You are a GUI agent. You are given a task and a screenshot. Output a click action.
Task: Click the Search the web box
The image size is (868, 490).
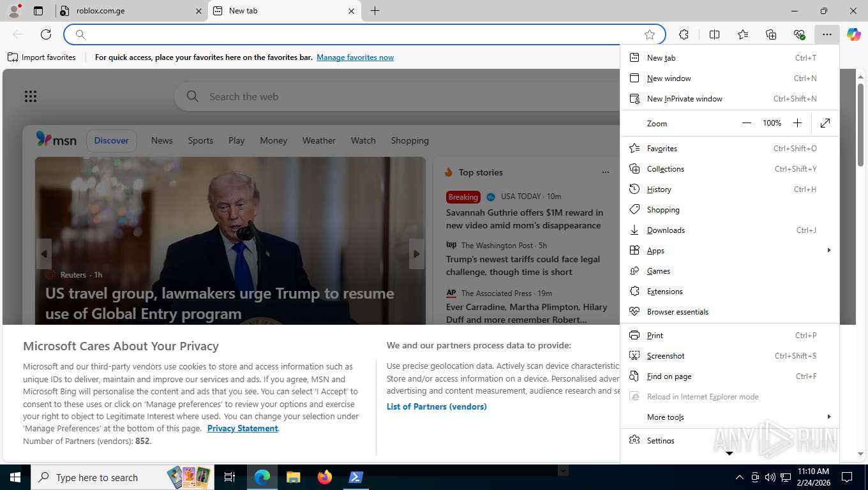coord(396,96)
